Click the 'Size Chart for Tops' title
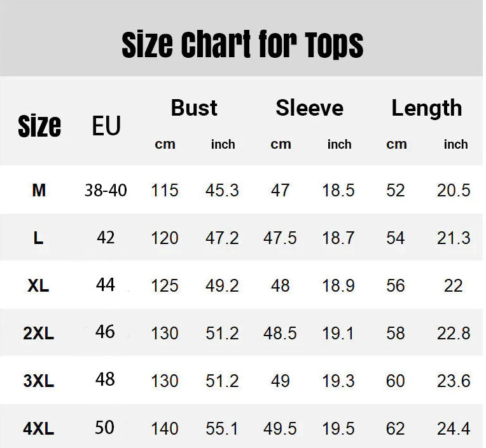Viewport: 486px width, 448px height. [242, 44]
